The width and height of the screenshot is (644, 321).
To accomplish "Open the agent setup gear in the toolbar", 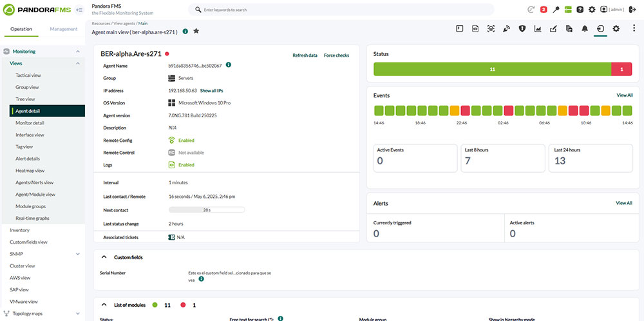I will point(616,29).
